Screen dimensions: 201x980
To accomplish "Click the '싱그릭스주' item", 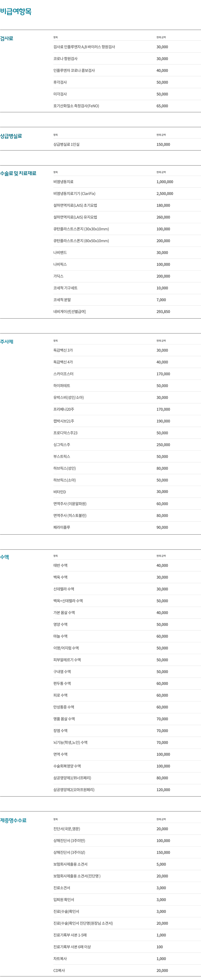I will 62,445.
